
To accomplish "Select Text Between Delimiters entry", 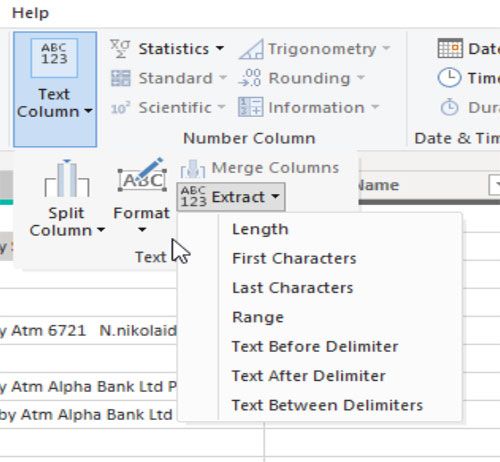I will click(x=327, y=405).
